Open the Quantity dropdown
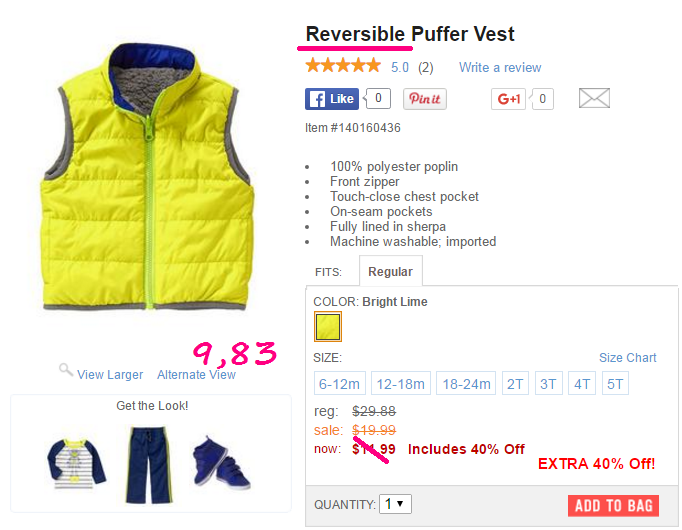 pyautogui.click(x=395, y=504)
